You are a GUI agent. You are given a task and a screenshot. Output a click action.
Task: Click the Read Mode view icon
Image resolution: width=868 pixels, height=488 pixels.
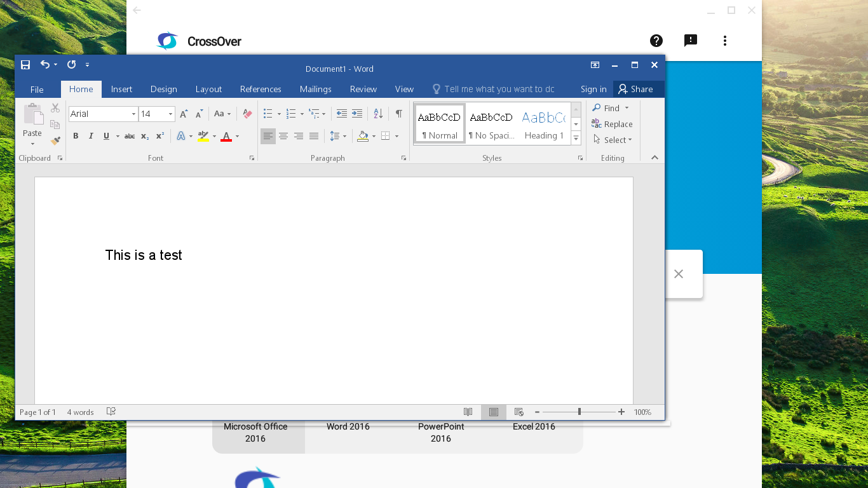click(x=468, y=412)
